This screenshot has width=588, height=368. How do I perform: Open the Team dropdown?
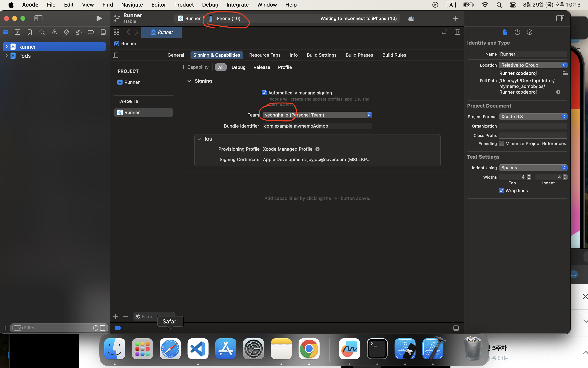[317, 115]
